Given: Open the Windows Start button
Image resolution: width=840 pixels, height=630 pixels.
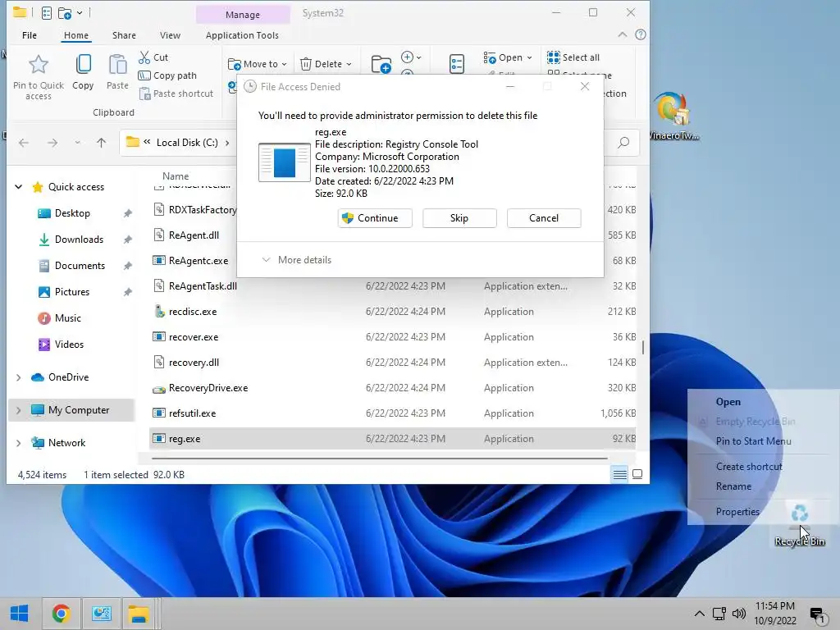Looking at the screenshot, I should tap(20, 614).
